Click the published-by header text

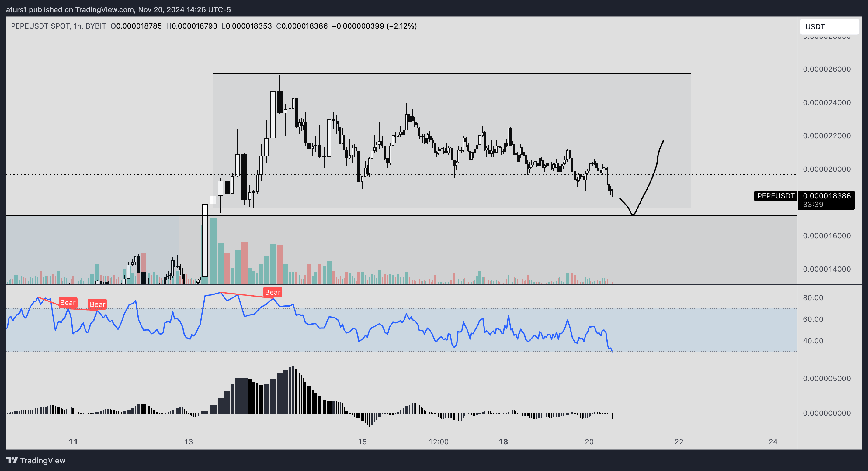click(119, 9)
